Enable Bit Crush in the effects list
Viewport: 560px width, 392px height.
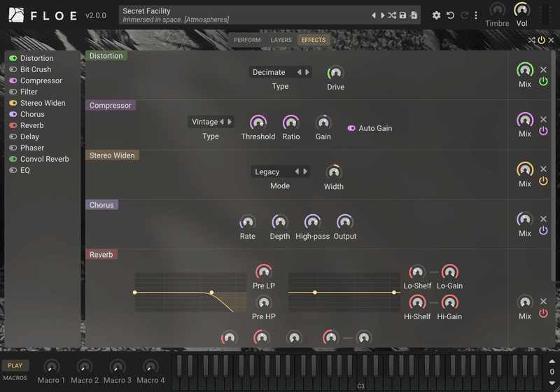coord(13,69)
